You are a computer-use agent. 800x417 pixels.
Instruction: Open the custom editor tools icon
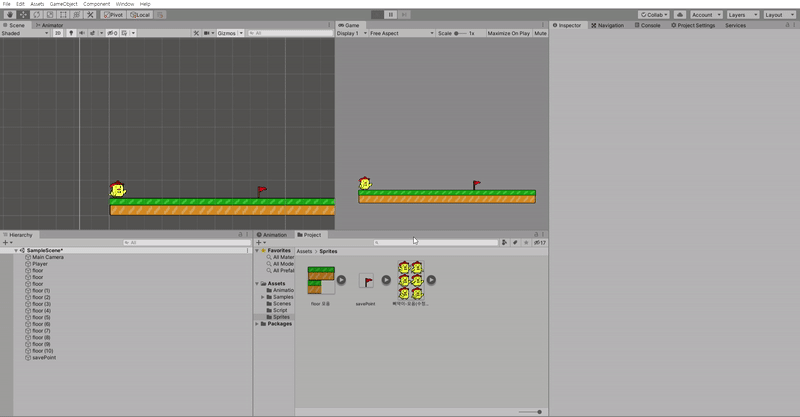pyautogui.click(x=90, y=15)
